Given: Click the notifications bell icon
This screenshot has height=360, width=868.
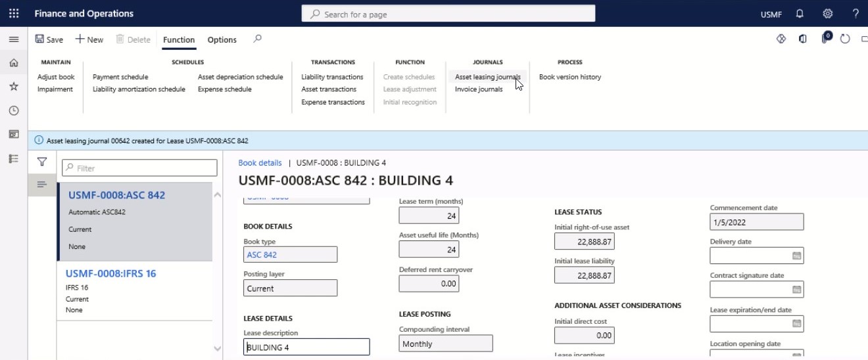Looking at the screenshot, I should coord(800,13).
